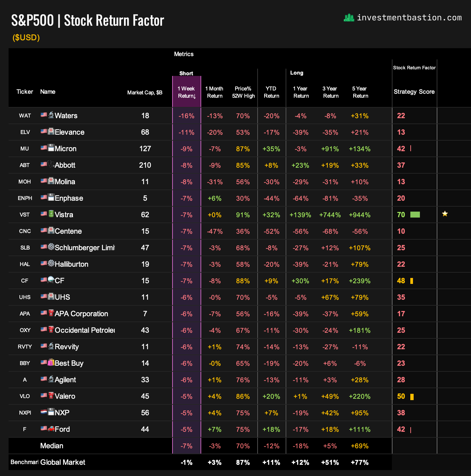
Task: Click the ($USD) currency label
Action: coord(26,38)
